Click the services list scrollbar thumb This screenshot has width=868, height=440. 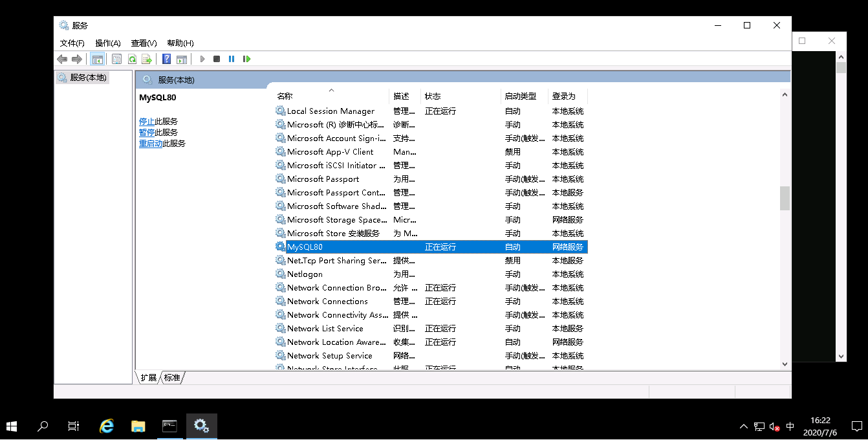pyautogui.click(x=785, y=199)
